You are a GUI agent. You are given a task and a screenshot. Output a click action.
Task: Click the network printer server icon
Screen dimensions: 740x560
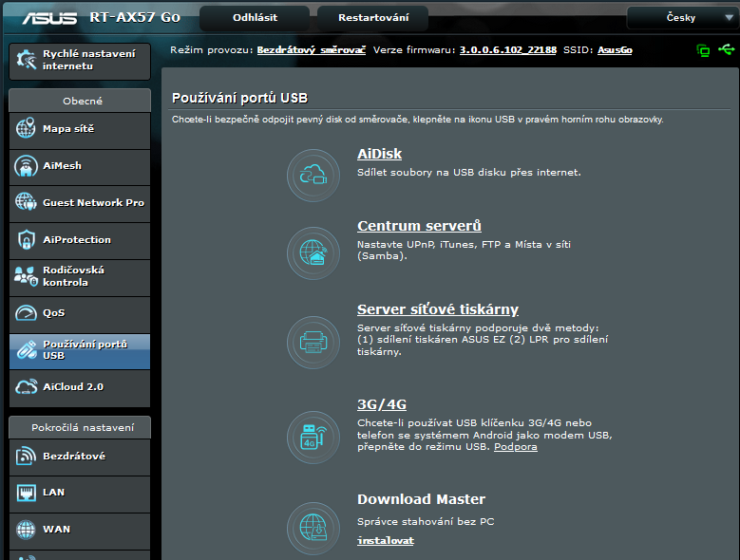pos(313,342)
